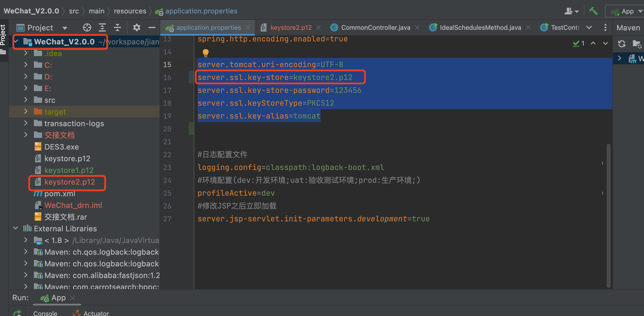Open the editor tab options menu
This screenshot has width=644, height=316.
(x=605, y=27)
